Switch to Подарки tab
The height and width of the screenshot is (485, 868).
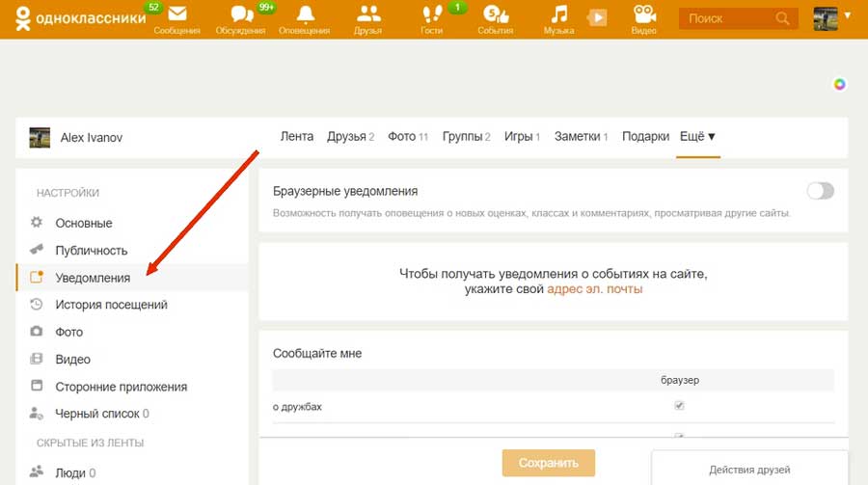[645, 136]
